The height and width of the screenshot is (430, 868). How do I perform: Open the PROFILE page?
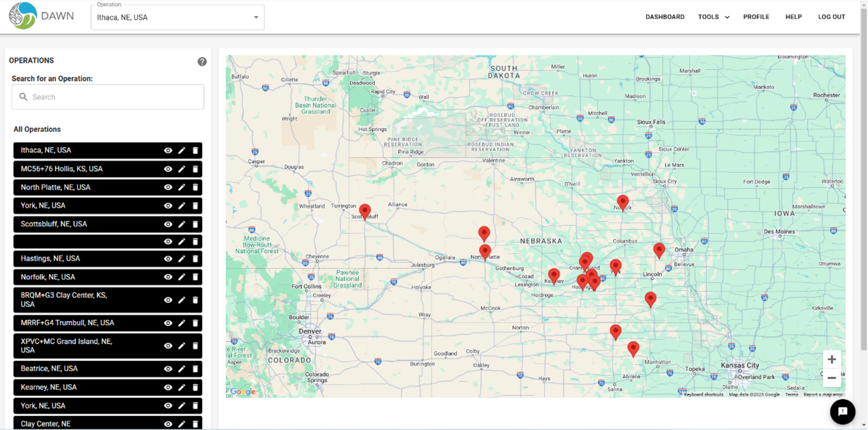(756, 17)
